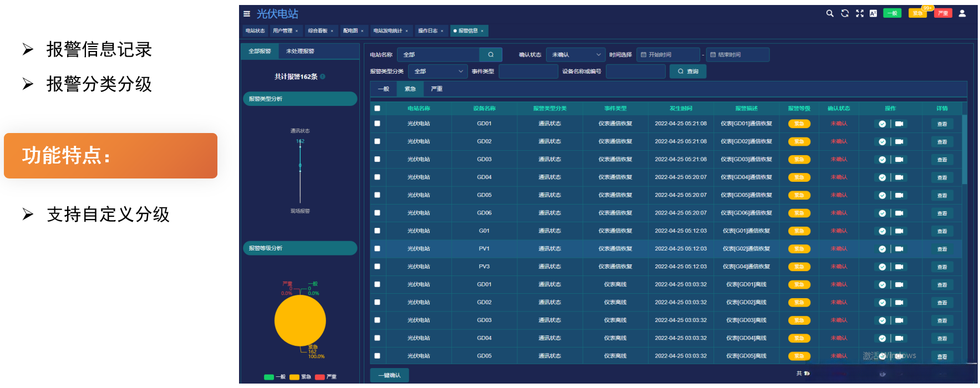Click the 设备名称或编号 input field

[x=636, y=71]
